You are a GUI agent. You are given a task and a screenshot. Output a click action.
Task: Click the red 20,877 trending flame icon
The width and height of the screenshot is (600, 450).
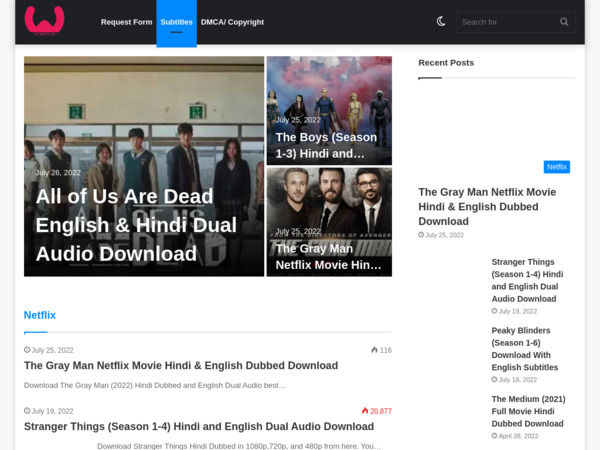(x=365, y=411)
